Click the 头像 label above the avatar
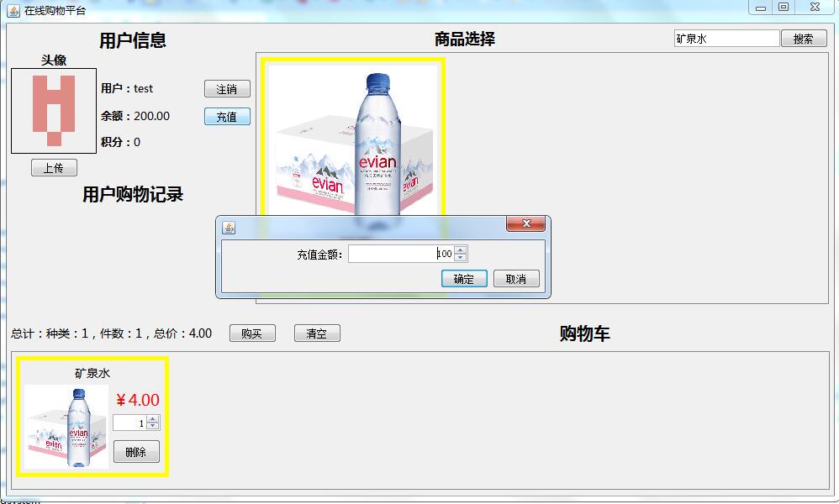The width and height of the screenshot is (839, 504). pos(54,60)
